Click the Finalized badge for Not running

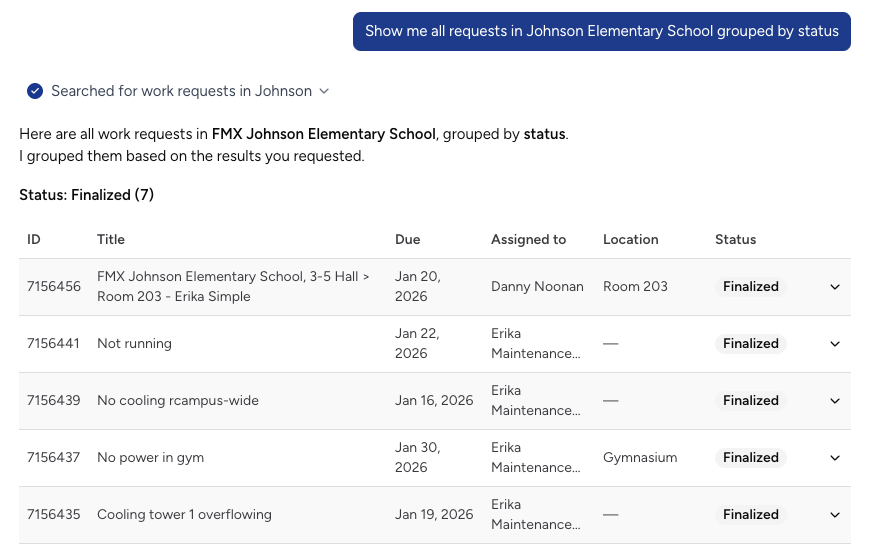tap(750, 344)
